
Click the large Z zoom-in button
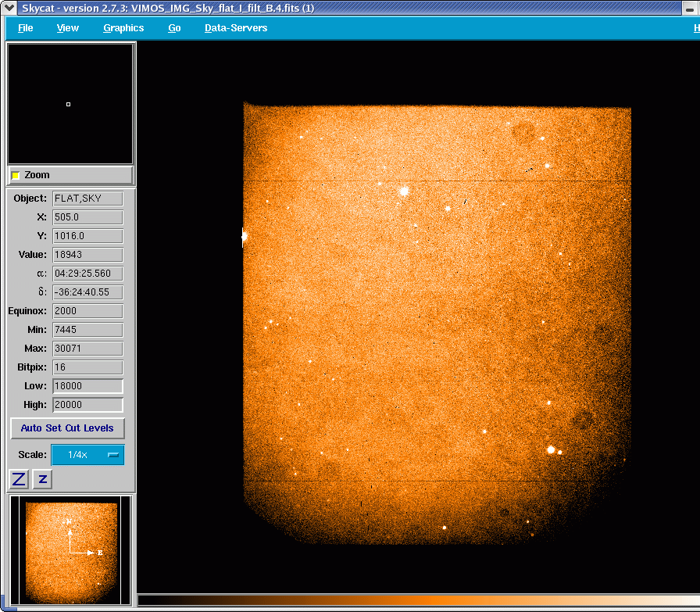click(19, 479)
